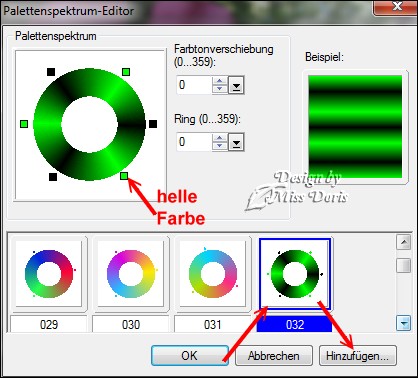Image resolution: width=418 pixels, height=378 pixels.
Task: Select the black handle at ring bottom left
Action: 53,177
